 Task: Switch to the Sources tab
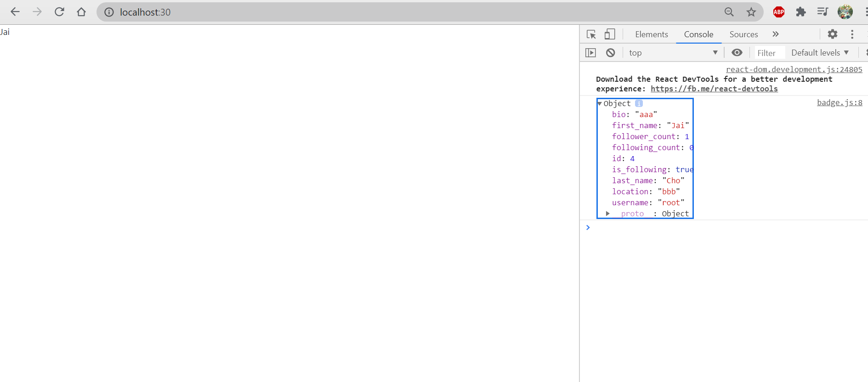[x=743, y=34]
